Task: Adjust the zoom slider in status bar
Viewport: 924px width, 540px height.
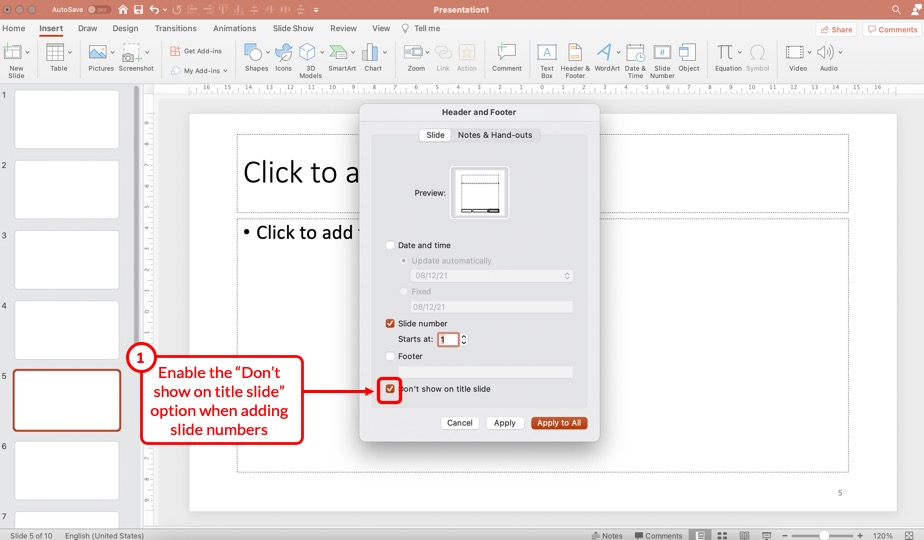Action: point(823,535)
